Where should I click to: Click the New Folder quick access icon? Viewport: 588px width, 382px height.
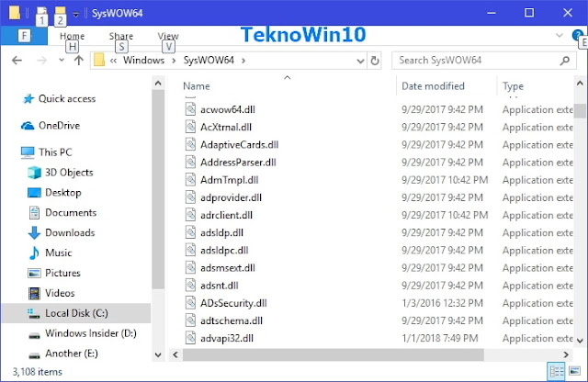[60, 13]
